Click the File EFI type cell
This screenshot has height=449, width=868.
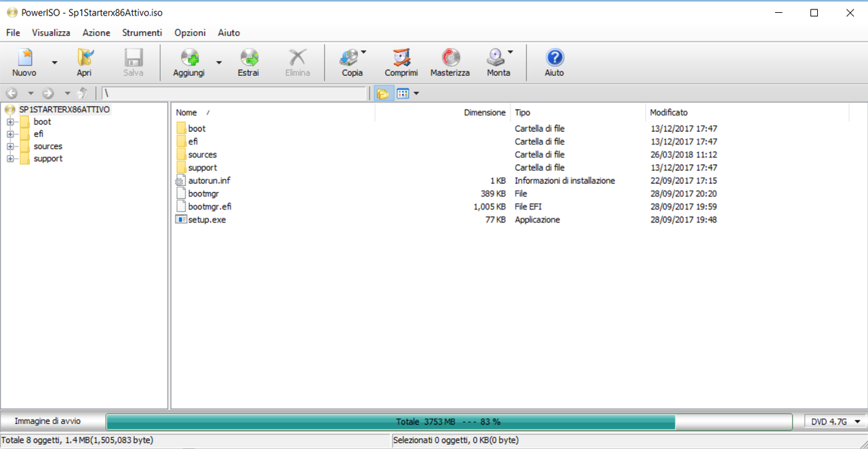pyautogui.click(x=528, y=206)
